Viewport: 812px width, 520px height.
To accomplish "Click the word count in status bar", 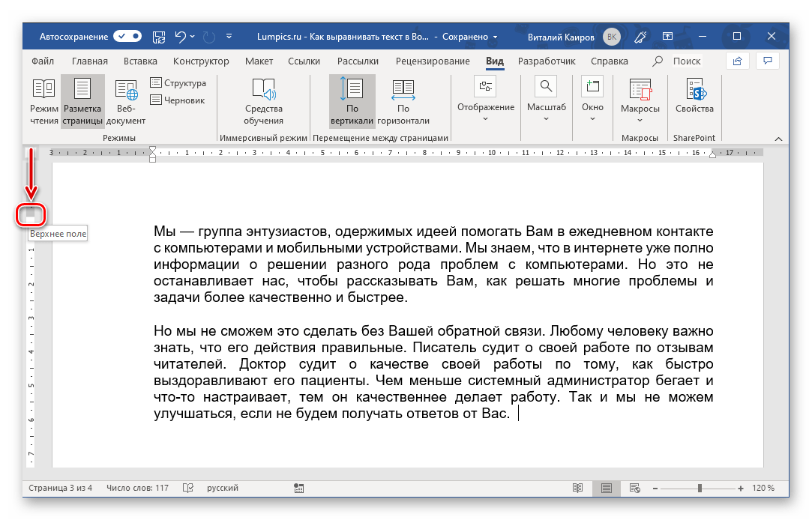I will click(137, 488).
